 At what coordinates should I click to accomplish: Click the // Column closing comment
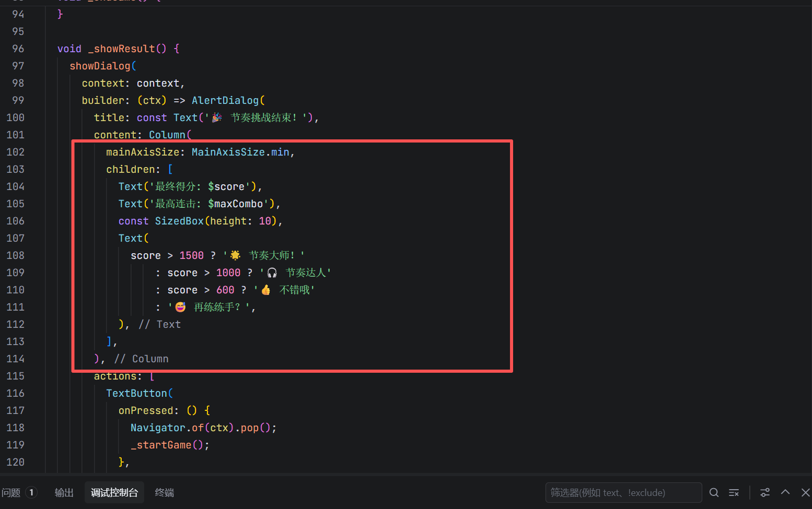coord(141,359)
